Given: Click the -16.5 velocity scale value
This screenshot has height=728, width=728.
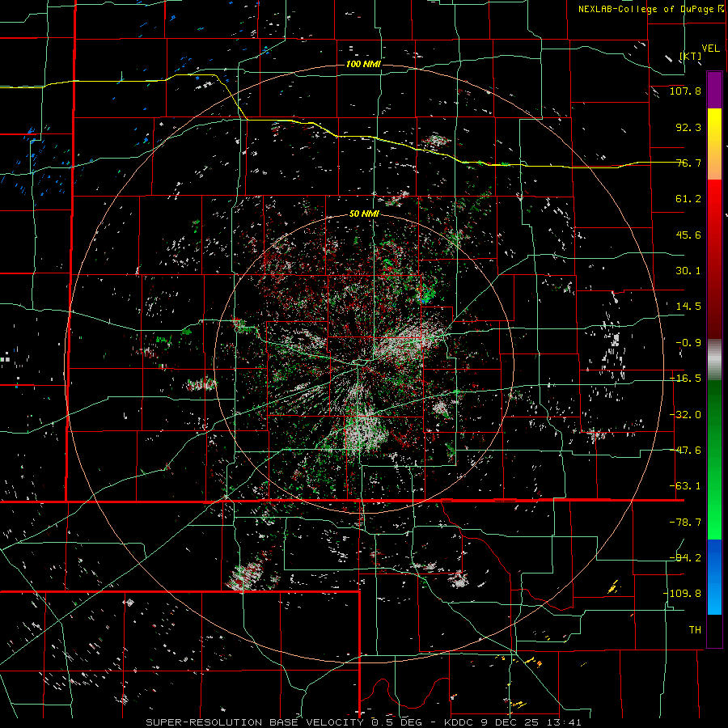Looking at the screenshot, I should click(685, 379).
